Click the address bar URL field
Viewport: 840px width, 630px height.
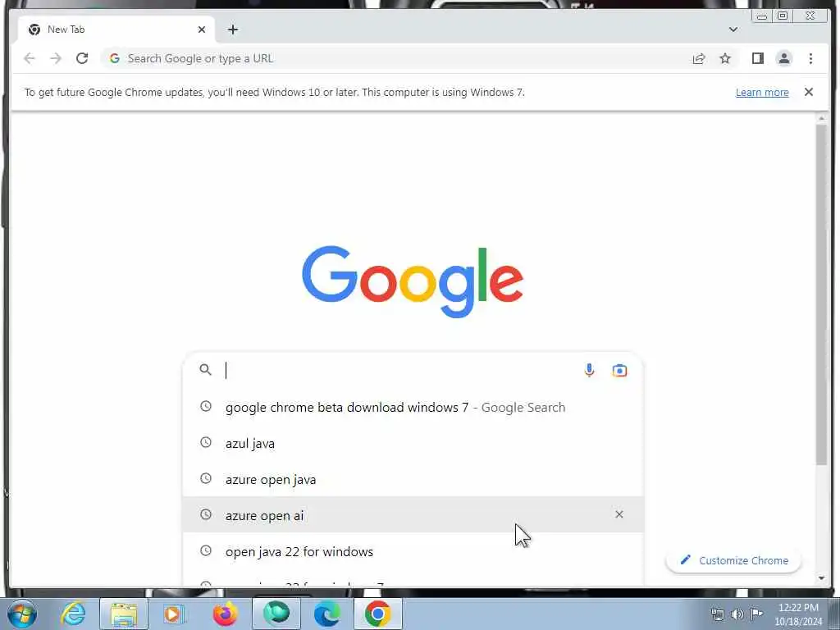(396, 58)
